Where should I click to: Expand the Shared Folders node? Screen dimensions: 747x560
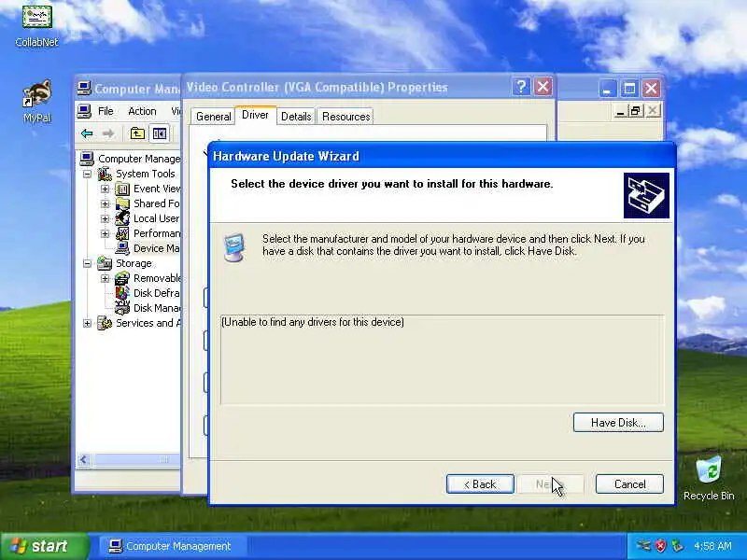click(105, 203)
